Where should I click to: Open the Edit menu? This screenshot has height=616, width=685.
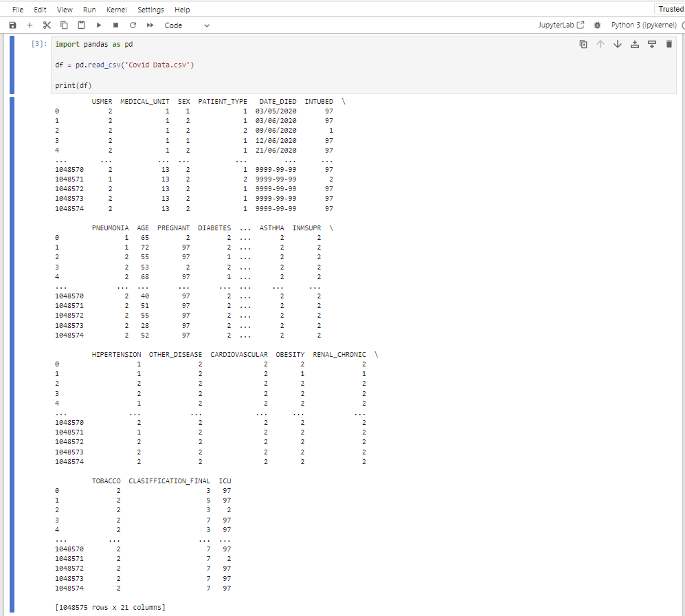(x=40, y=10)
